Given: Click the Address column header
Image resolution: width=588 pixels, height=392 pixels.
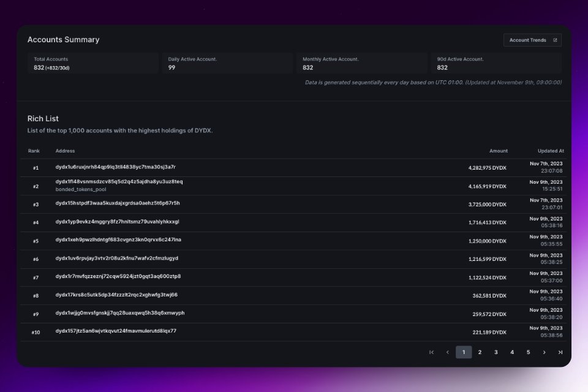Looking at the screenshot, I should pos(65,151).
